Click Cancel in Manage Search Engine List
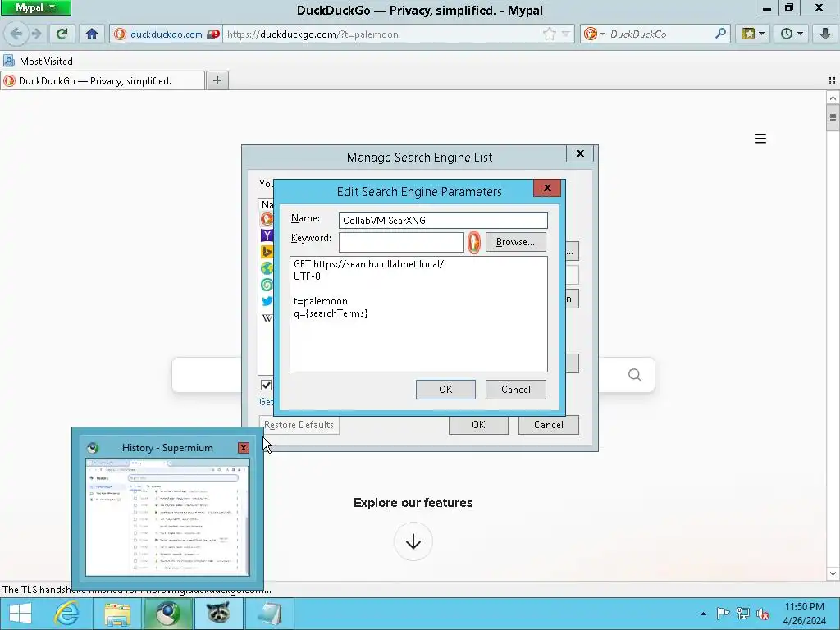The image size is (840, 630). tap(549, 425)
